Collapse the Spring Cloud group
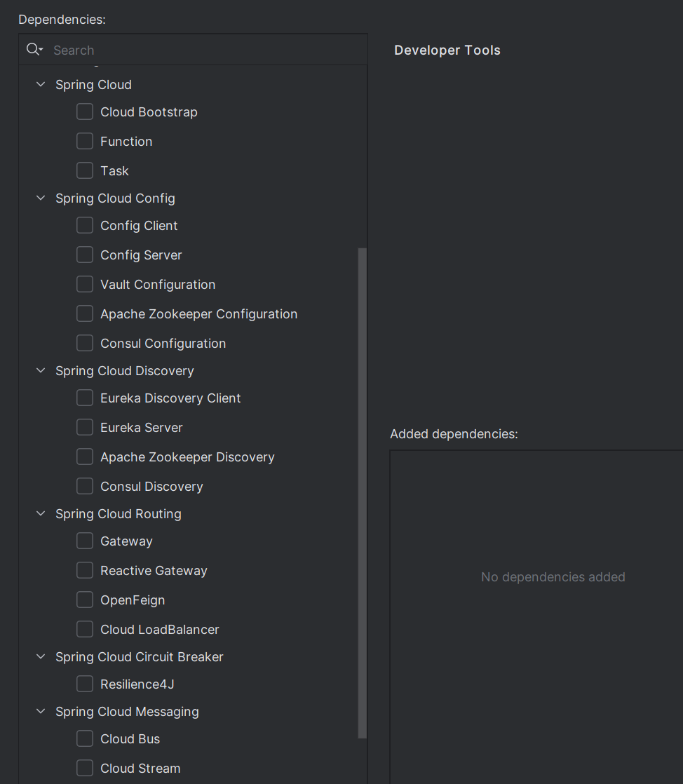The image size is (683, 784). tap(41, 85)
